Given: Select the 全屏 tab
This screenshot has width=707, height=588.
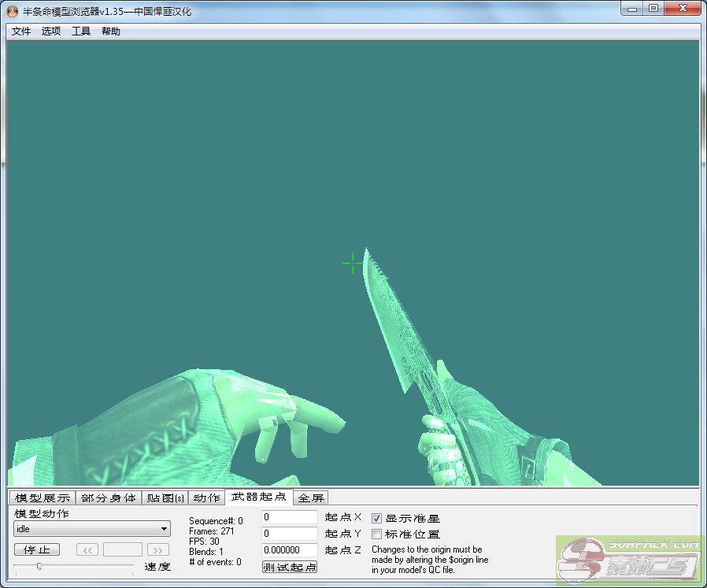Looking at the screenshot, I should click(311, 497).
